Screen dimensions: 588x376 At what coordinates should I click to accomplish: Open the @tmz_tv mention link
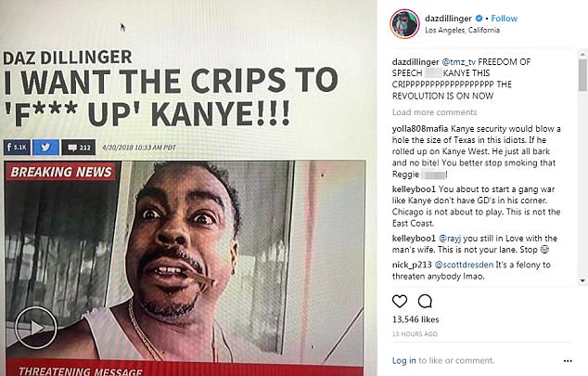(459, 61)
